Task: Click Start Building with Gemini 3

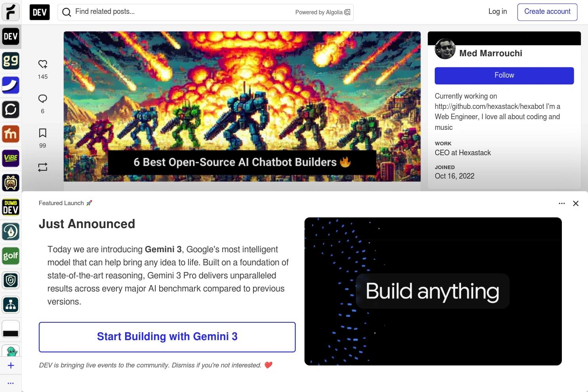Action: click(167, 337)
